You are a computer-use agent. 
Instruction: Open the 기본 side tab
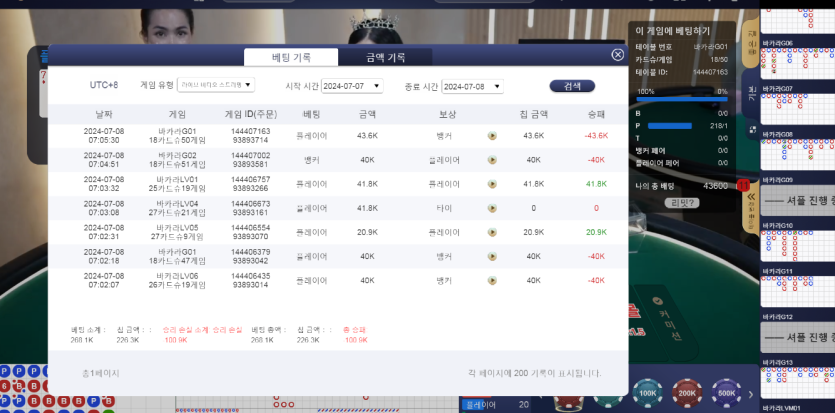(751, 96)
